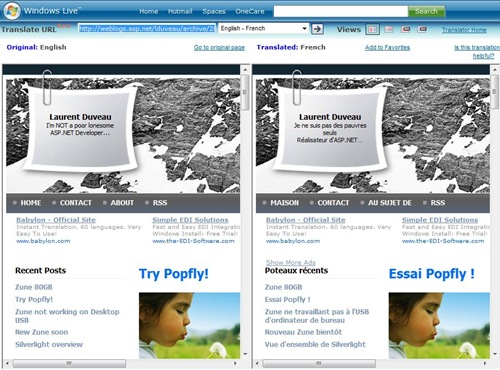Screen dimensions: 500x370
Task: Go to OneCare in the top navigation
Action: [x=250, y=11]
